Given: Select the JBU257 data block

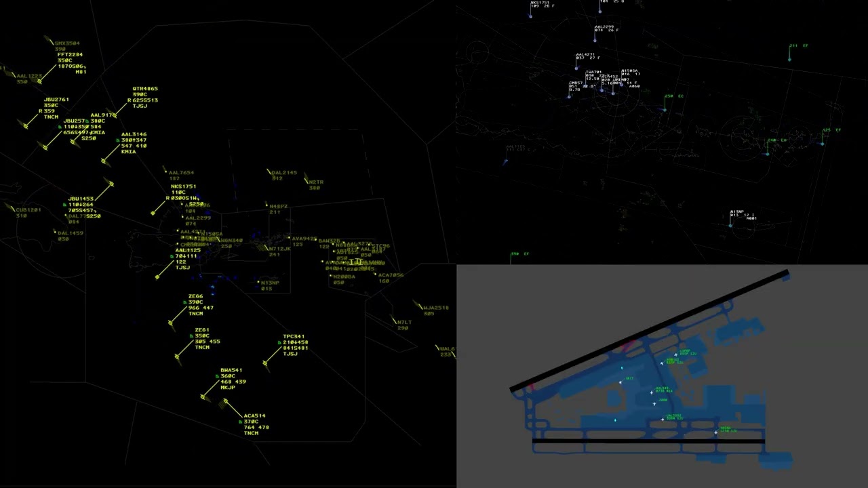Looking at the screenshot, I should pyautogui.click(x=75, y=127).
